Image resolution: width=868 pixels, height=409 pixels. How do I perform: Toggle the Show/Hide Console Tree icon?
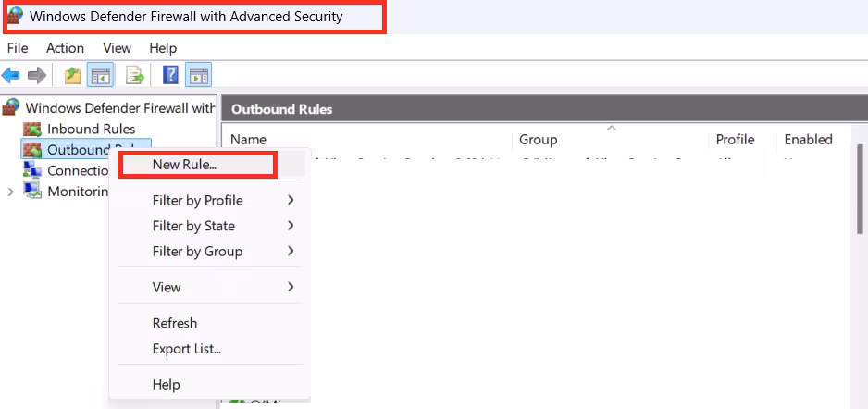(101, 75)
